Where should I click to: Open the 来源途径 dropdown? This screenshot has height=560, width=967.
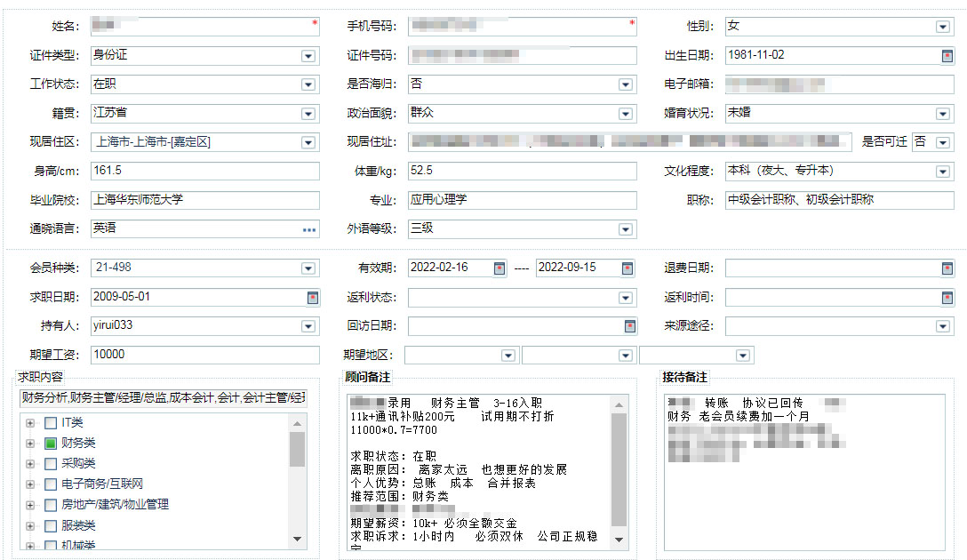[942, 326]
